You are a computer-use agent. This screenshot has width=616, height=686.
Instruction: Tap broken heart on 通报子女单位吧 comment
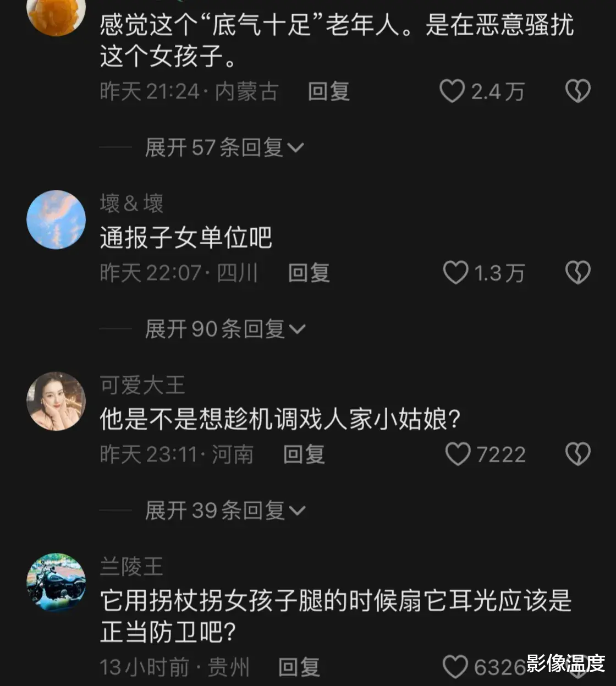click(x=578, y=273)
